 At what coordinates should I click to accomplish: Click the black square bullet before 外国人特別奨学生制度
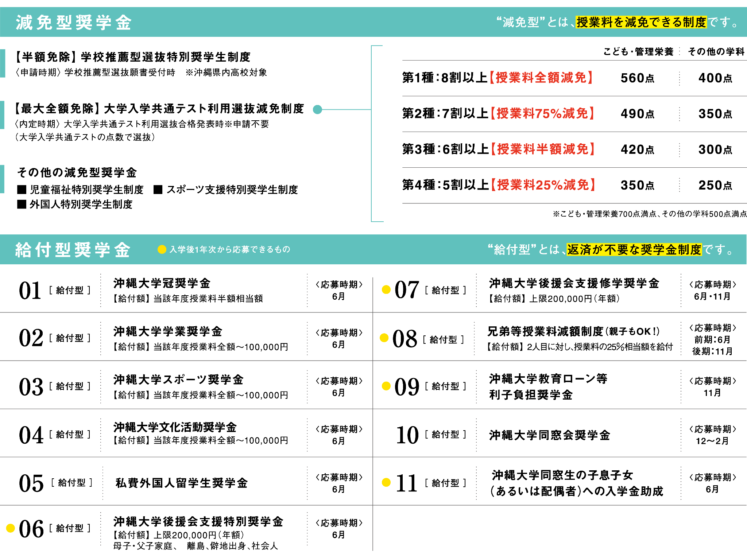click(x=22, y=204)
